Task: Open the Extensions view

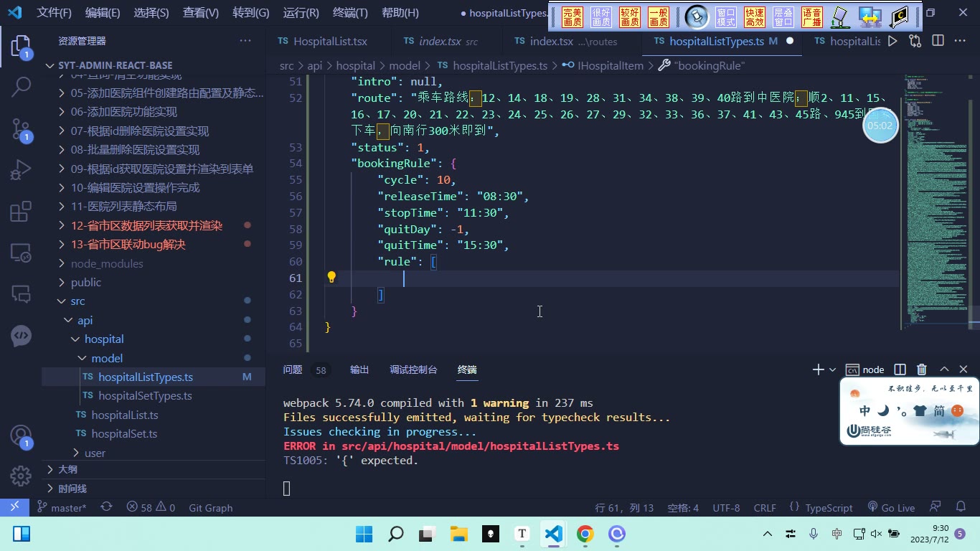Action: [21, 212]
